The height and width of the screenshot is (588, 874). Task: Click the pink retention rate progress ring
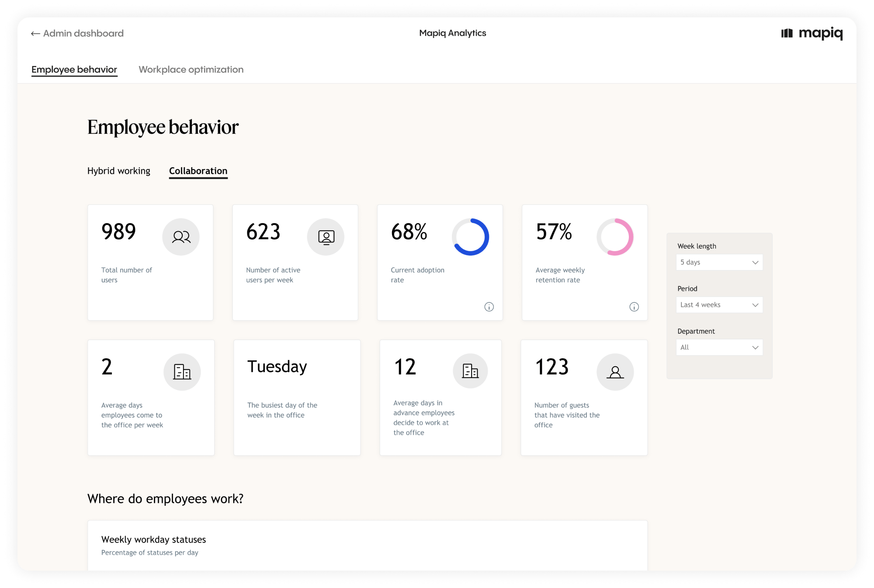click(615, 236)
